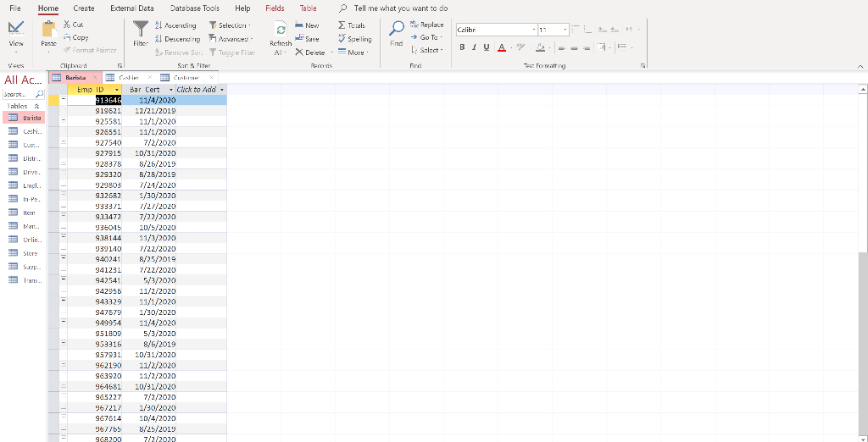Switch to Database Tools ribbon tab
Image resolution: width=868 pixels, height=442 pixels.
point(195,8)
